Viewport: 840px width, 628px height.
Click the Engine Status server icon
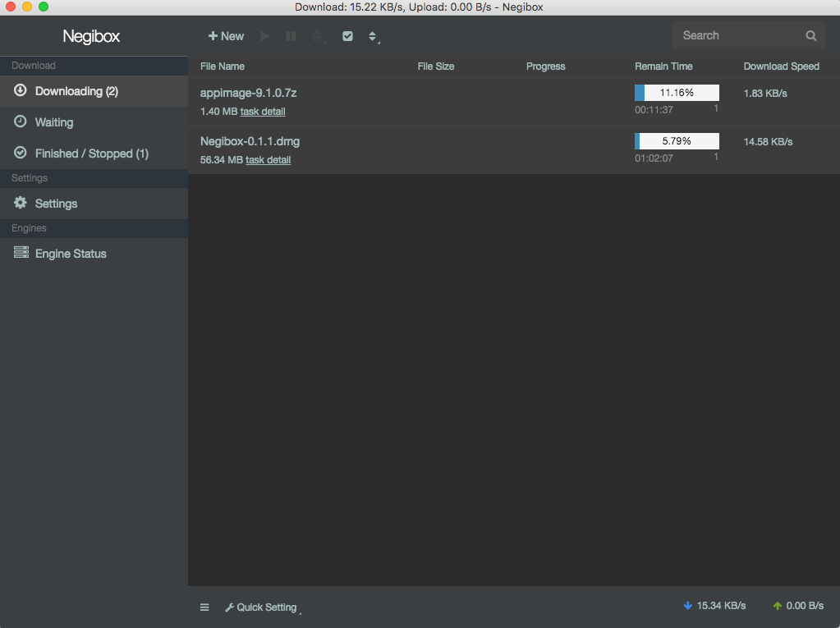click(21, 252)
